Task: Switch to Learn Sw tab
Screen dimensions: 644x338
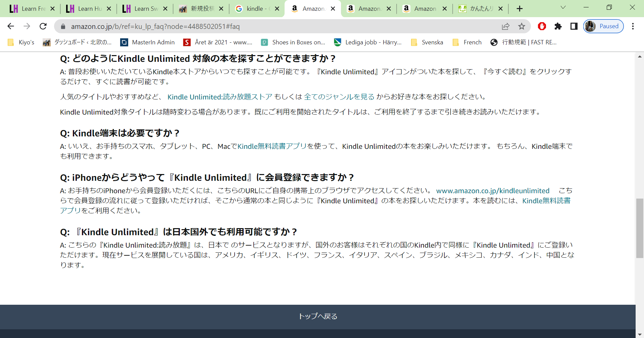Action: click(x=141, y=9)
